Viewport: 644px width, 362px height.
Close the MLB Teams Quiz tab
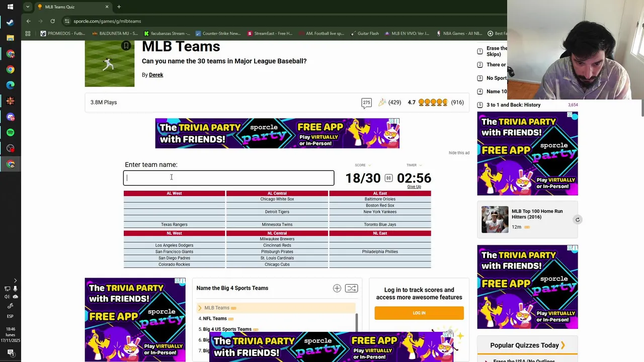[x=107, y=7]
